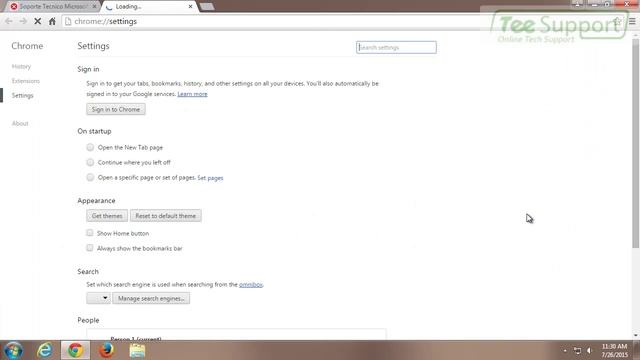Screen dimensions: 640x360
Task: Open a new tab
Action: coord(207,7)
